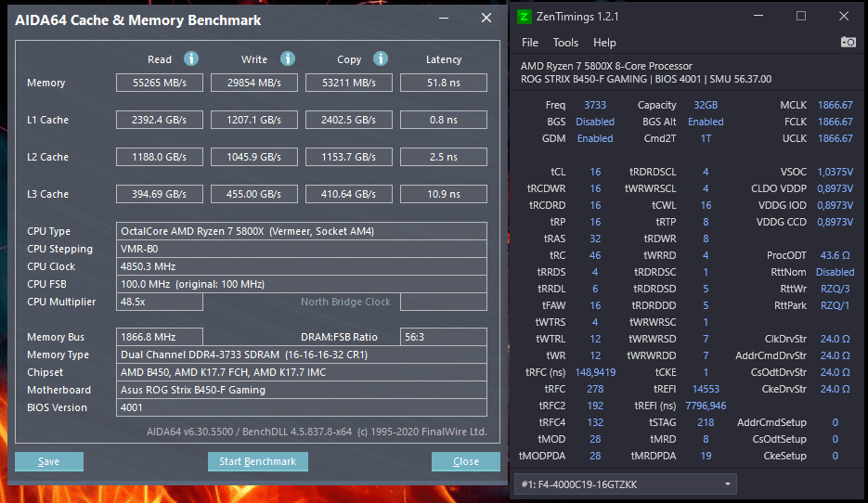868x503 pixels.
Task: Click the ZenTimings green Z logo
Action: coord(524,17)
